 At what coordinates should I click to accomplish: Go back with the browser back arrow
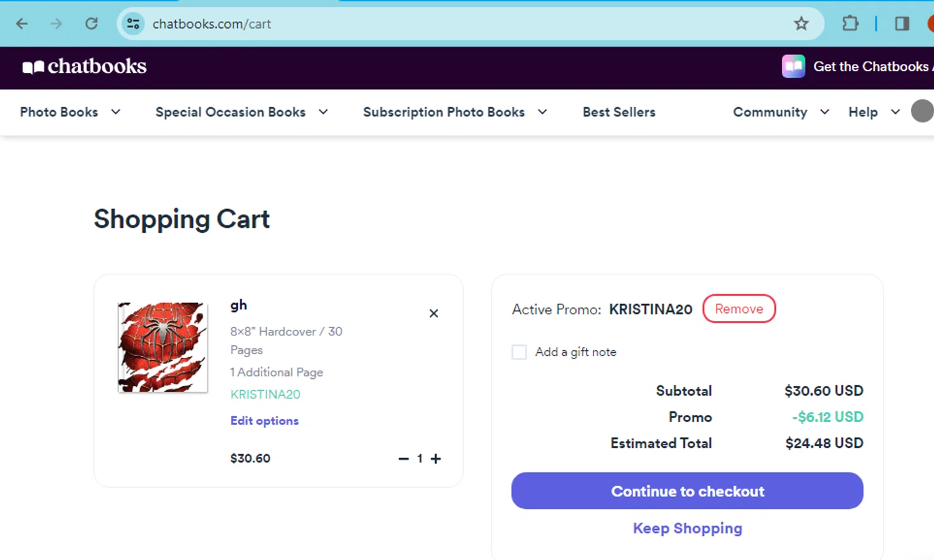(x=22, y=24)
